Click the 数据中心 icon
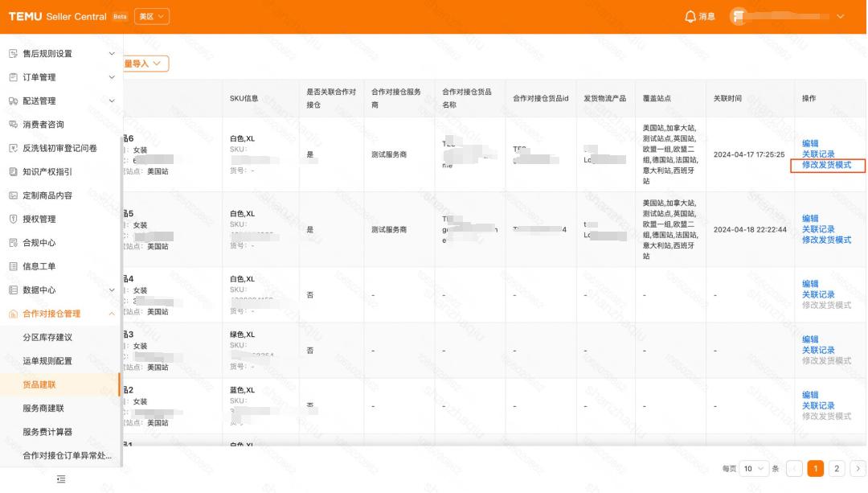The width and height of the screenshot is (868, 493). [14, 290]
